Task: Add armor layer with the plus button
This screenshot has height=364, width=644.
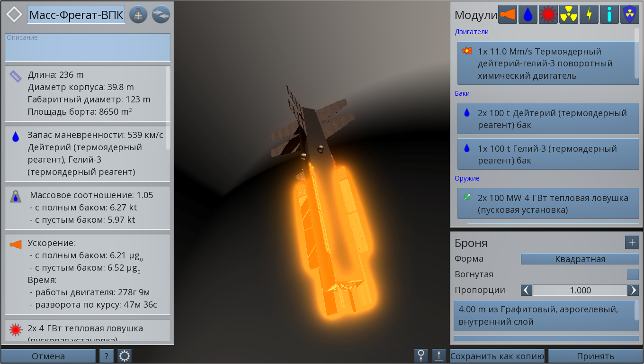Action: pos(632,243)
